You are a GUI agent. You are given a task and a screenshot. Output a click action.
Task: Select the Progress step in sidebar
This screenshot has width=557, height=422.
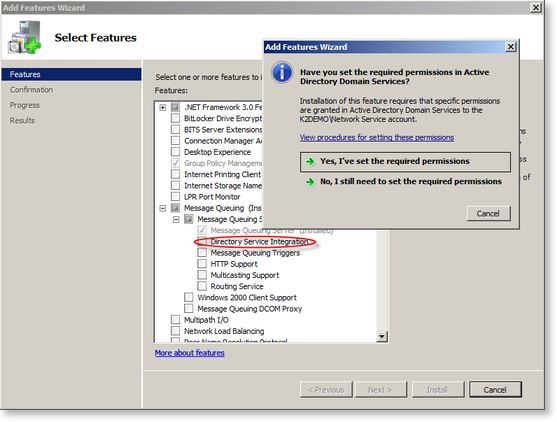(x=25, y=105)
